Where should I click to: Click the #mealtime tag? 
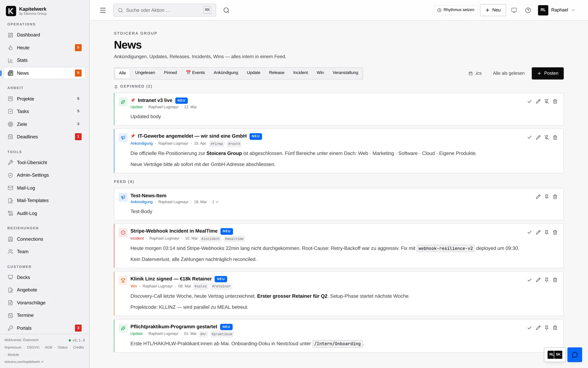point(234,239)
